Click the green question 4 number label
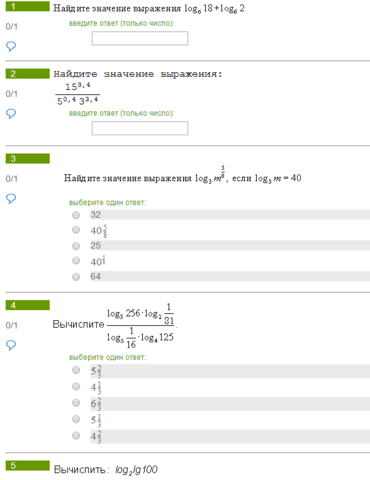Viewport: 370px width, 480px height. [28, 305]
